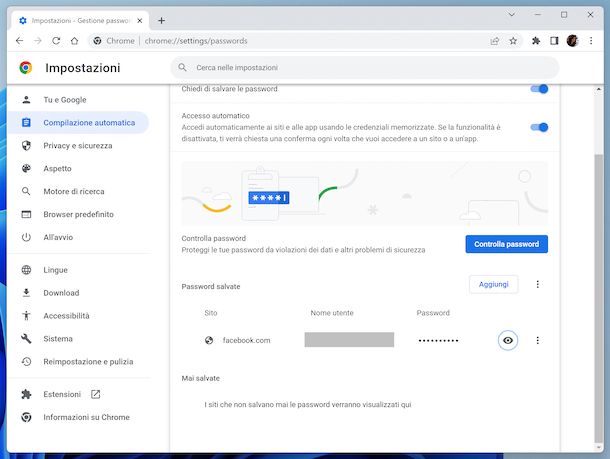Show the facebook.com password with eye icon
The image size is (610, 459).
point(508,340)
